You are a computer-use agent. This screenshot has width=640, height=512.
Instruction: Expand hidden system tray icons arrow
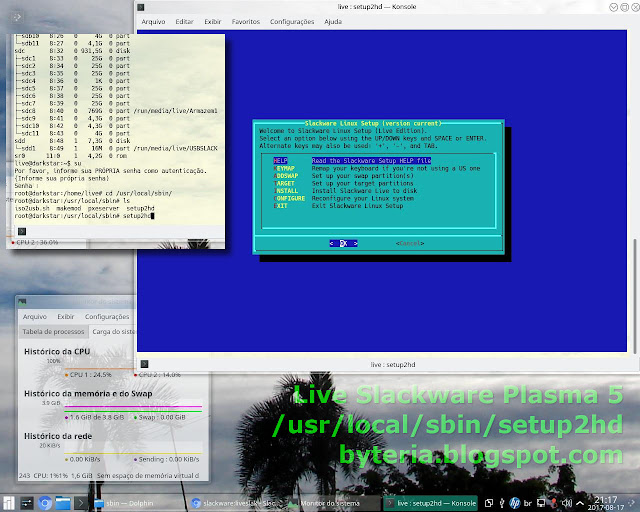580,503
